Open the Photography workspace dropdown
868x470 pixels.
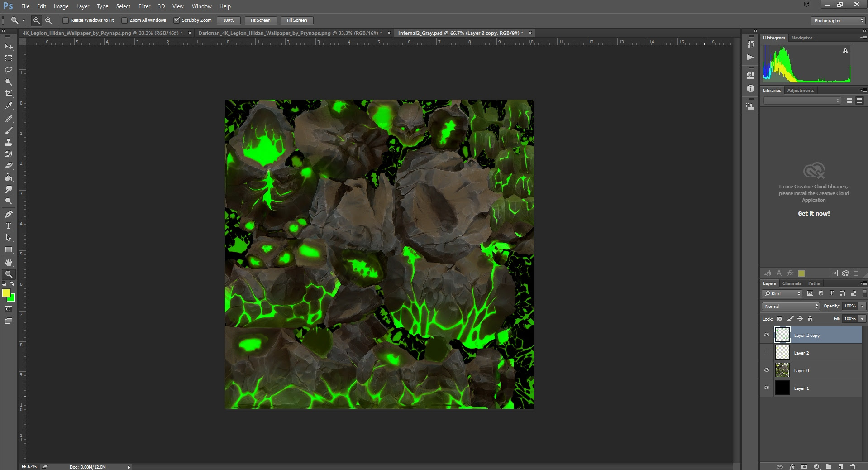click(838, 20)
